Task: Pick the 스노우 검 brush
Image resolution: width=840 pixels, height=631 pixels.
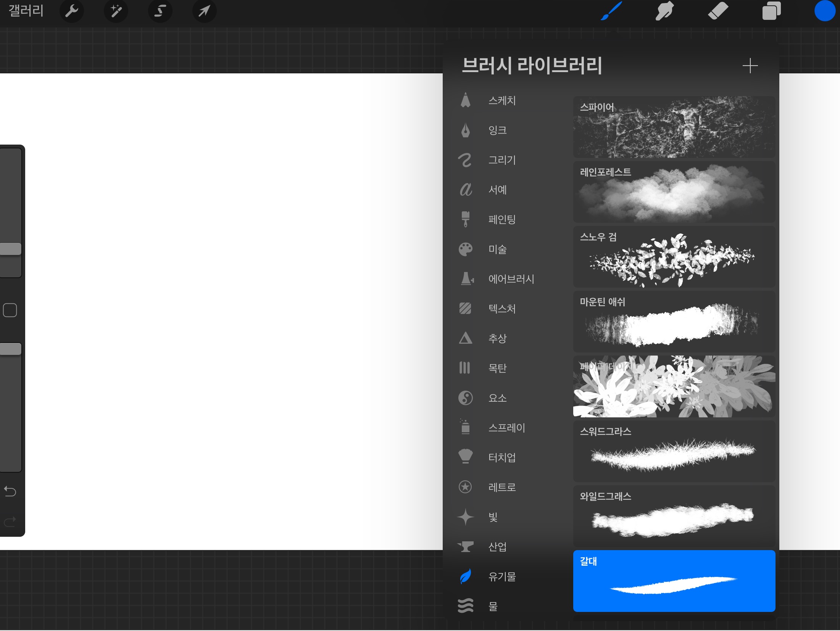Action: tap(674, 257)
